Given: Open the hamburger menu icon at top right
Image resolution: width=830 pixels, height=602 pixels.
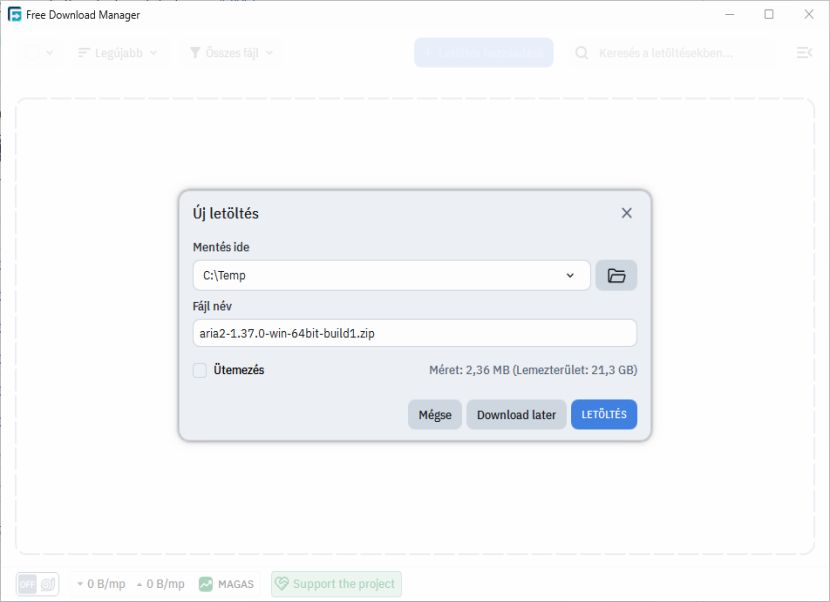Looking at the screenshot, I should [804, 52].
